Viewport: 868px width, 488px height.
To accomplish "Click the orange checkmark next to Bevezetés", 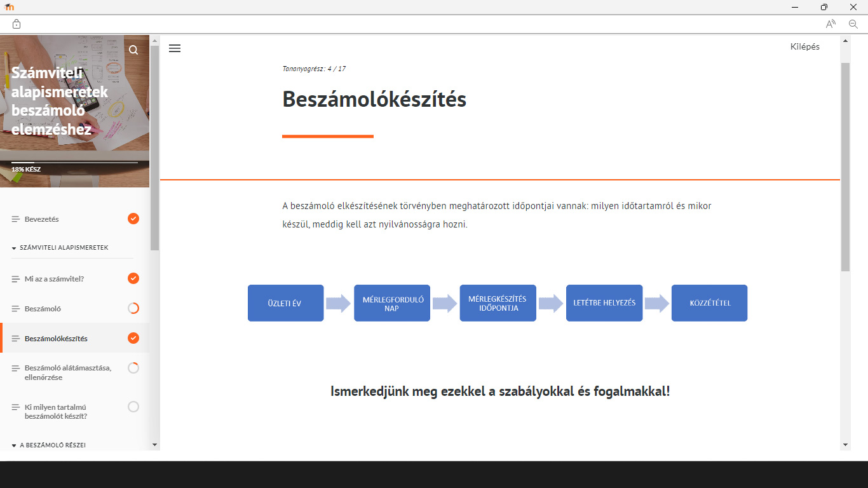I will click(x=133, y=219).
